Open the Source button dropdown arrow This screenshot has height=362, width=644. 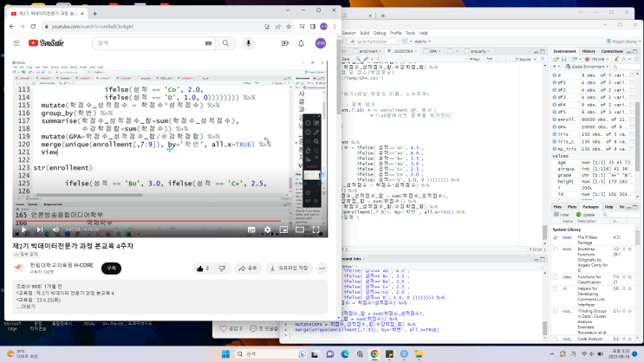535,59
